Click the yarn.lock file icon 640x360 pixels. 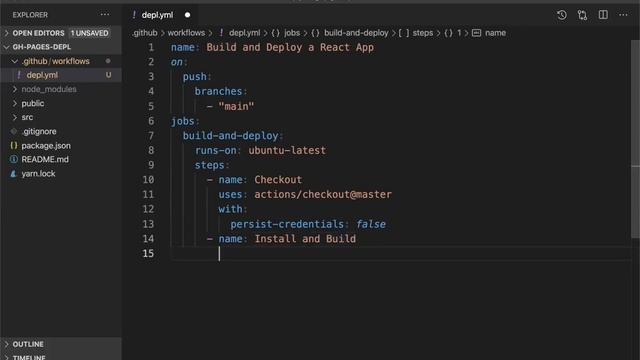[x=13, y=173]
